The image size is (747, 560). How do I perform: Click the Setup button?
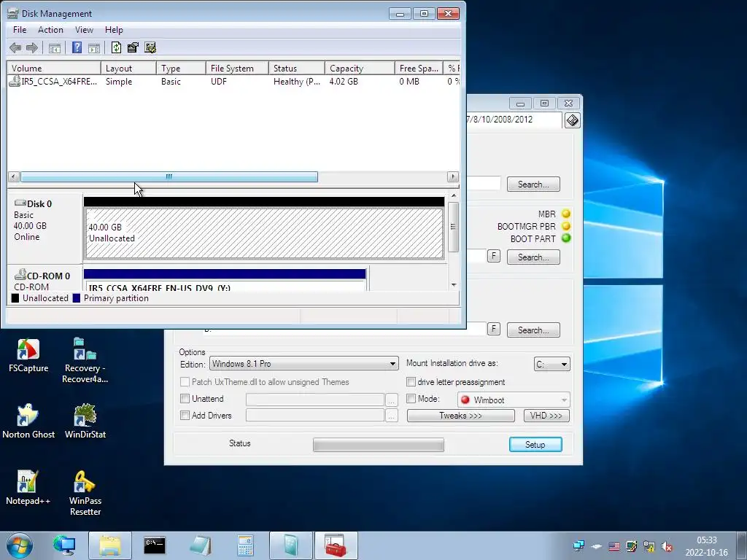(535, 444)
